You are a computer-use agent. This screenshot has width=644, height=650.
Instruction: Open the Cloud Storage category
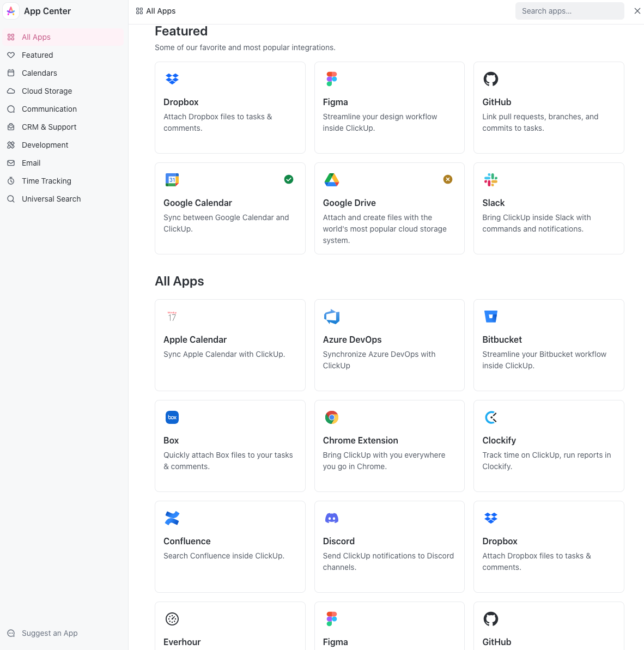pos(63,91)
